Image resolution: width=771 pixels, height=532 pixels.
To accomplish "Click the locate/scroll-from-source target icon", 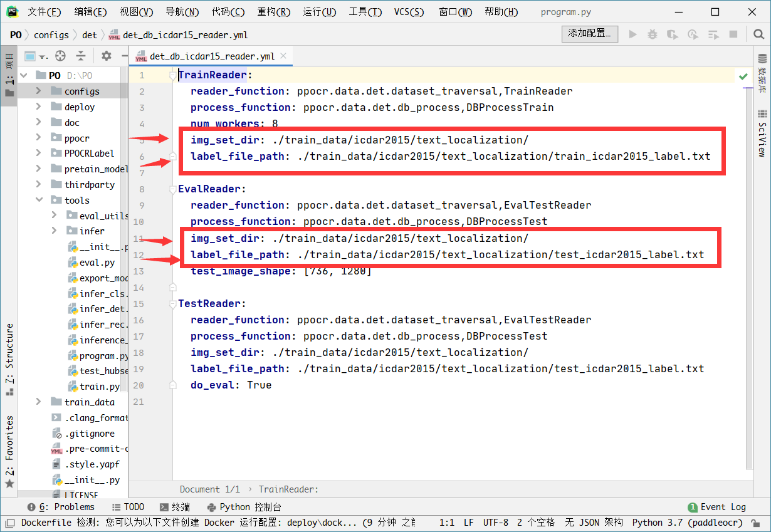I will coord(60,56).
